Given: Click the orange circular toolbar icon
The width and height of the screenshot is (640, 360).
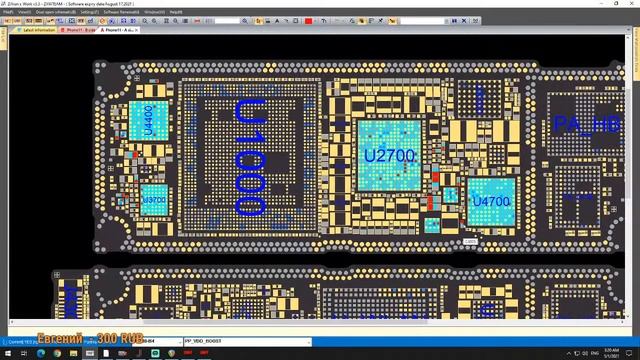Looking at the screenshot, I should [102, 21].
